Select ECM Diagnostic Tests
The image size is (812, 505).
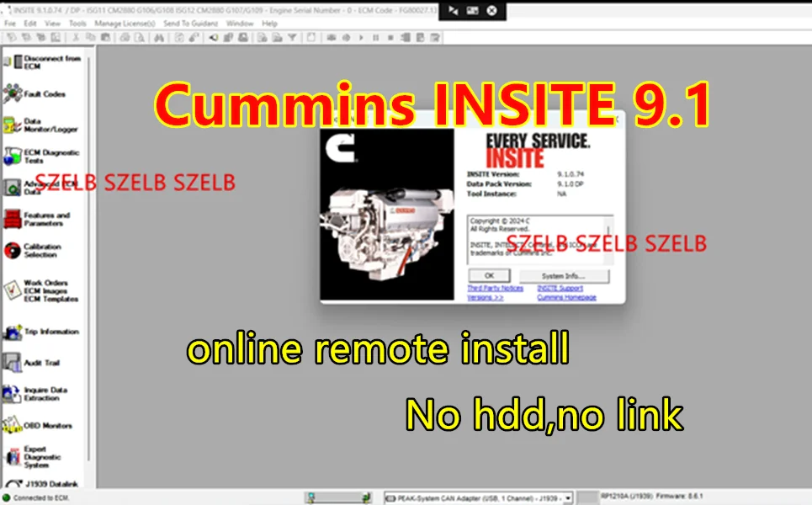(41, 156)
